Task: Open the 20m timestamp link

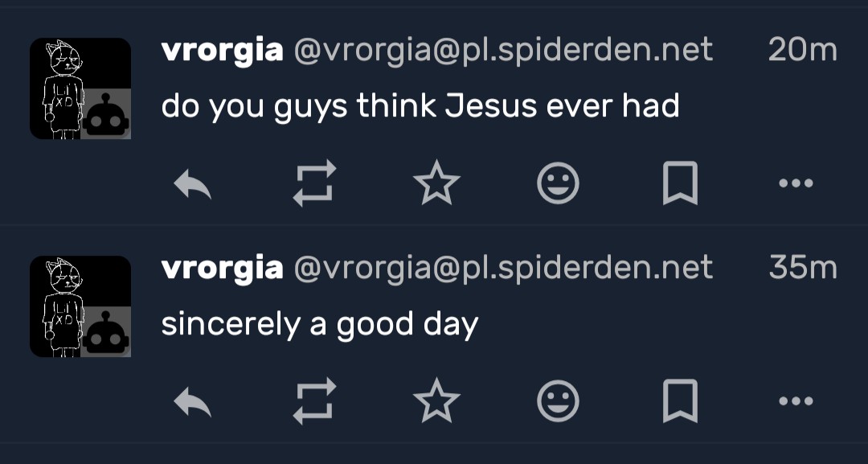Action: coord(802,51)
